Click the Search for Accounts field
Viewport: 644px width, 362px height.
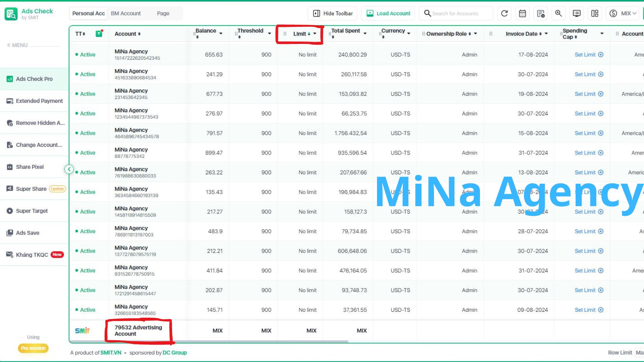coord(456,13)
